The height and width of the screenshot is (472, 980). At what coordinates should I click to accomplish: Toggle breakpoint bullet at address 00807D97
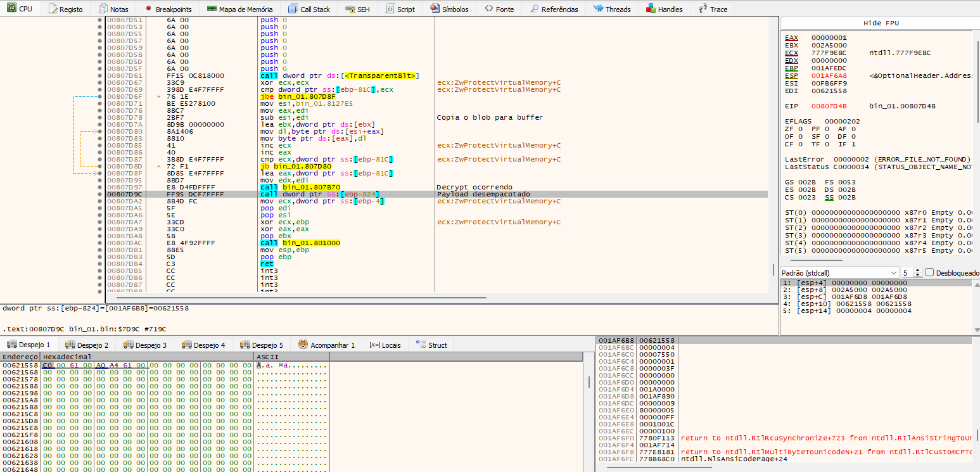point(100,188)
